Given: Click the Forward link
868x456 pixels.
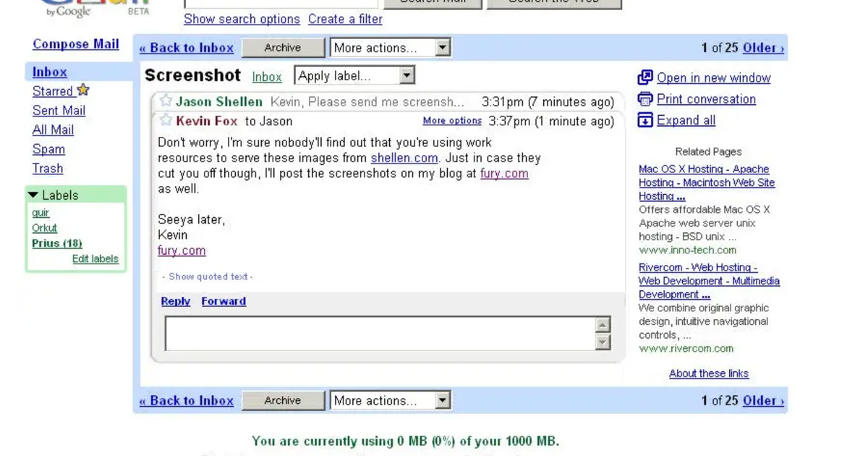Looking at the screenshot, I should pos(224,301).
